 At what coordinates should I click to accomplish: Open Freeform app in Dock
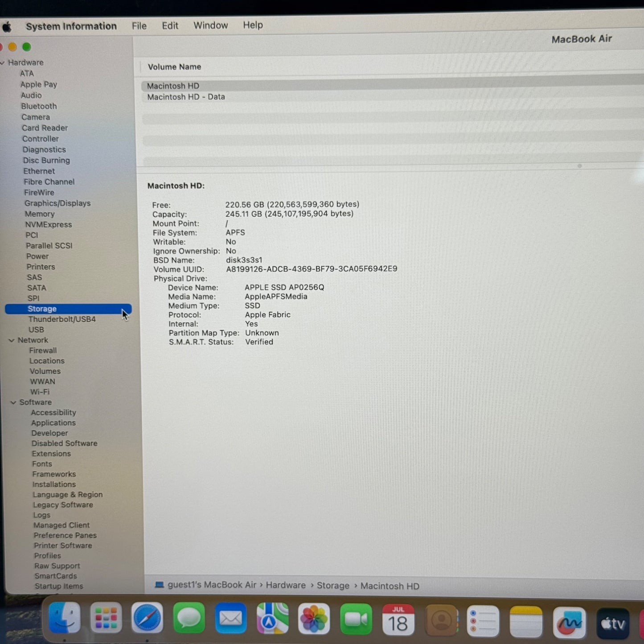(569, 623)
